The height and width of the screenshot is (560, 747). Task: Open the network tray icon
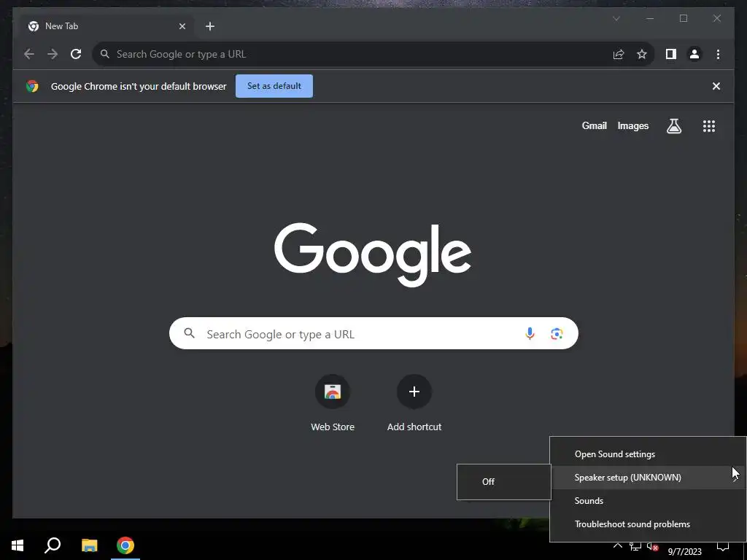pos(635,547)
